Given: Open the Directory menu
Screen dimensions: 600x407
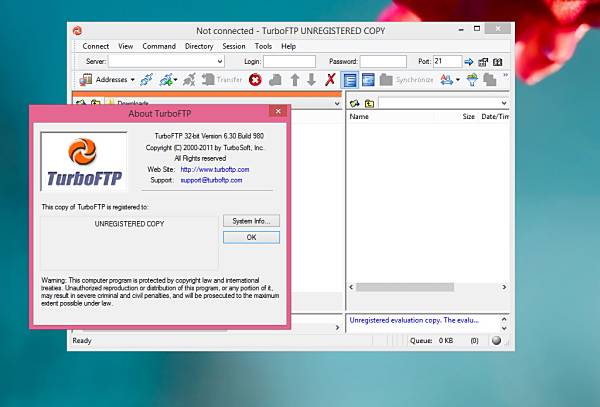Looking at the screenshot, I should [199, 46].
